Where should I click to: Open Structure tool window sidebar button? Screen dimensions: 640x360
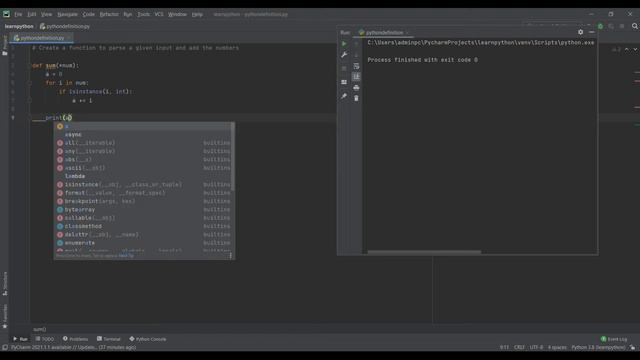[x=5, y=283]
